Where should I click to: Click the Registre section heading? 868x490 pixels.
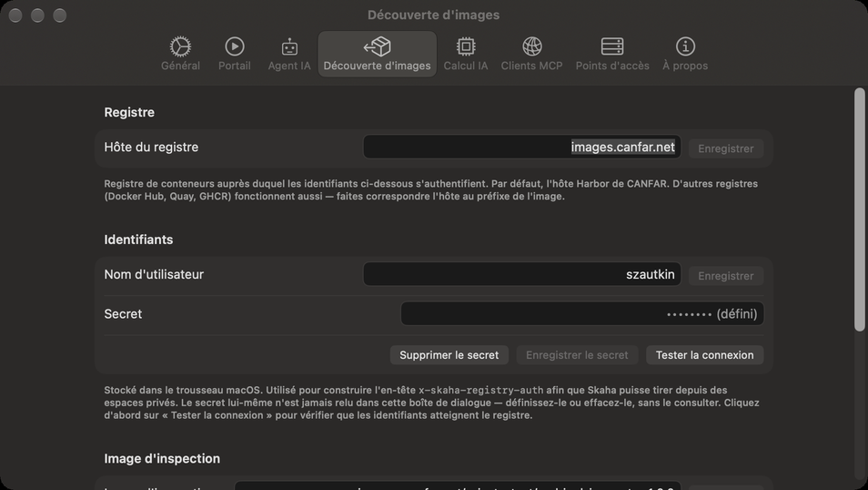[x=129, y=112]
